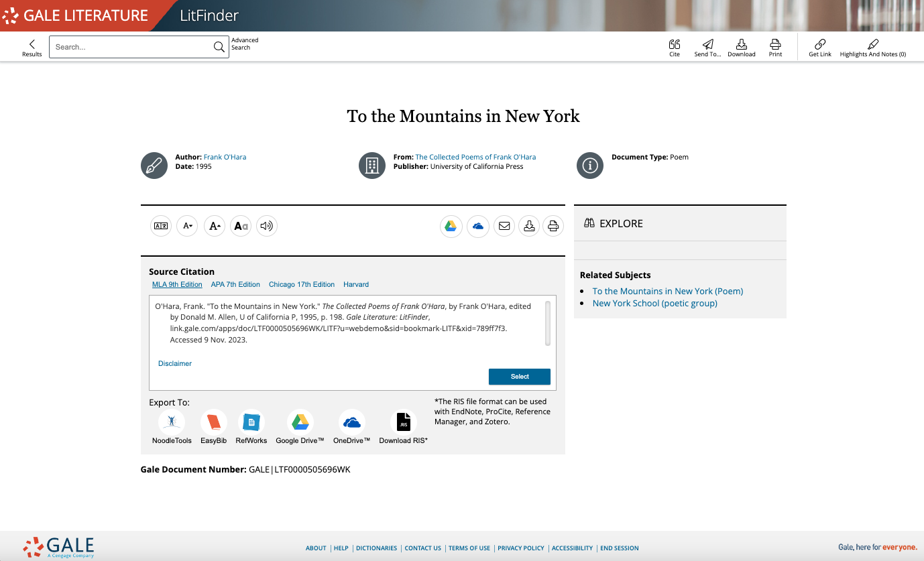Viewport: 924px width, 561px height.
Task: Open ABOUT footer link
Action: pos(316,548)
